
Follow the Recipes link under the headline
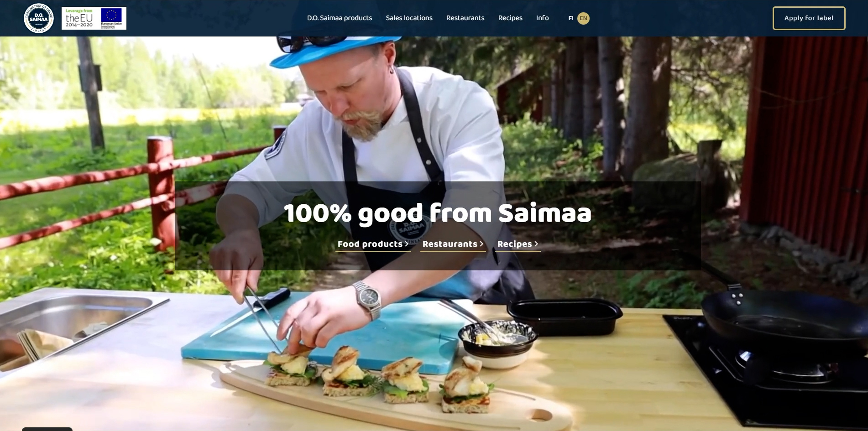tap(514, 244)
